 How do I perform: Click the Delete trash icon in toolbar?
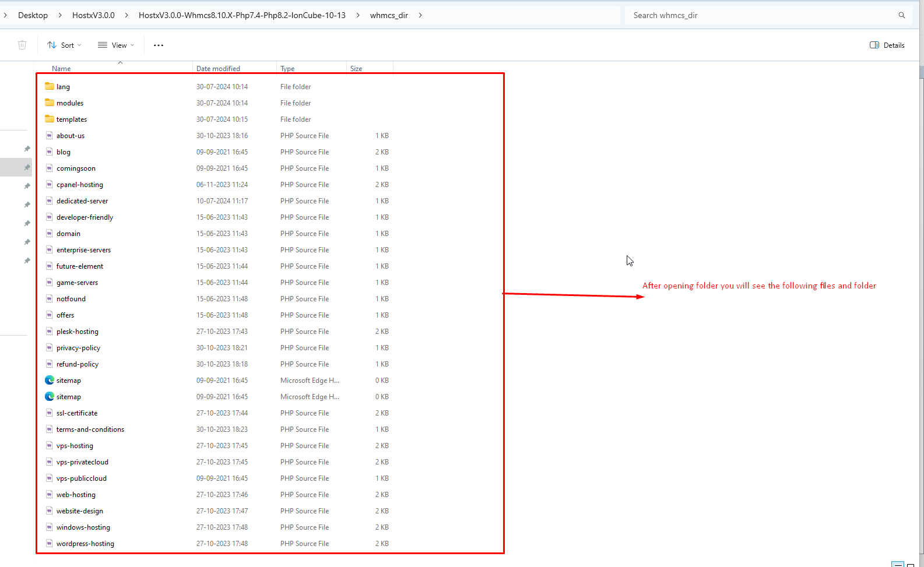pos(22,45)
